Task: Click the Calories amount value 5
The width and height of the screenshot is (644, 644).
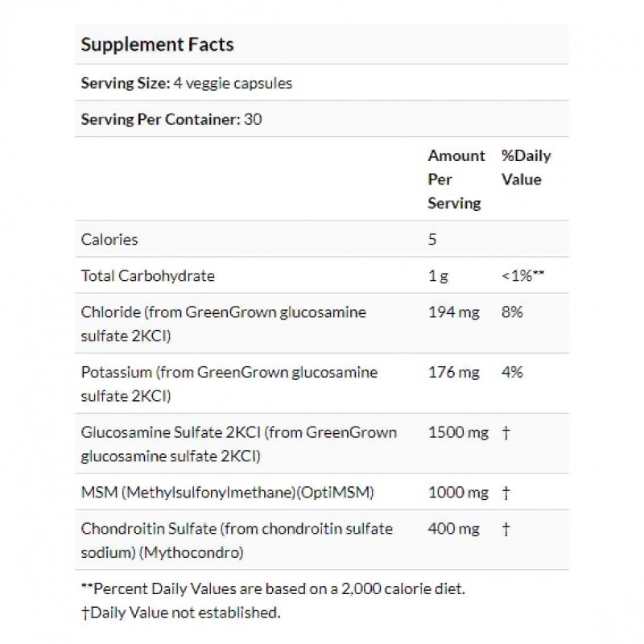Action: 432,239
